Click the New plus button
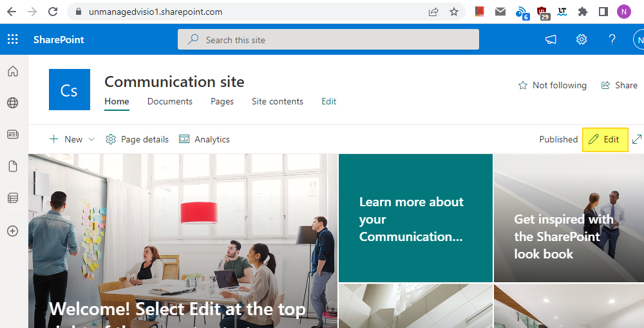 (x=66, y=139)
